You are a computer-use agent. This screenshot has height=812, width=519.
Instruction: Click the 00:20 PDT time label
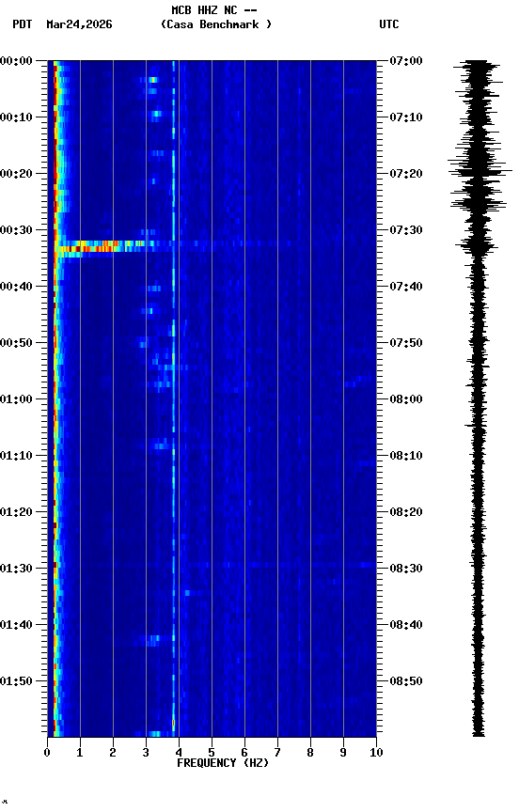point(16,174)
